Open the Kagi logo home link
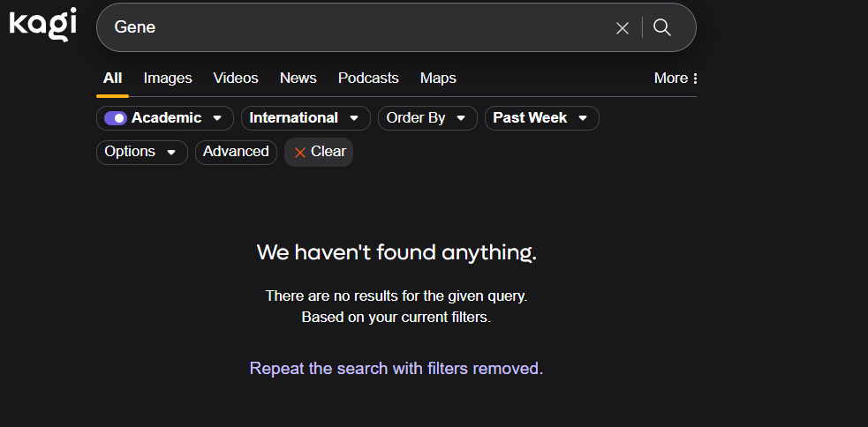 pos(43,26)
